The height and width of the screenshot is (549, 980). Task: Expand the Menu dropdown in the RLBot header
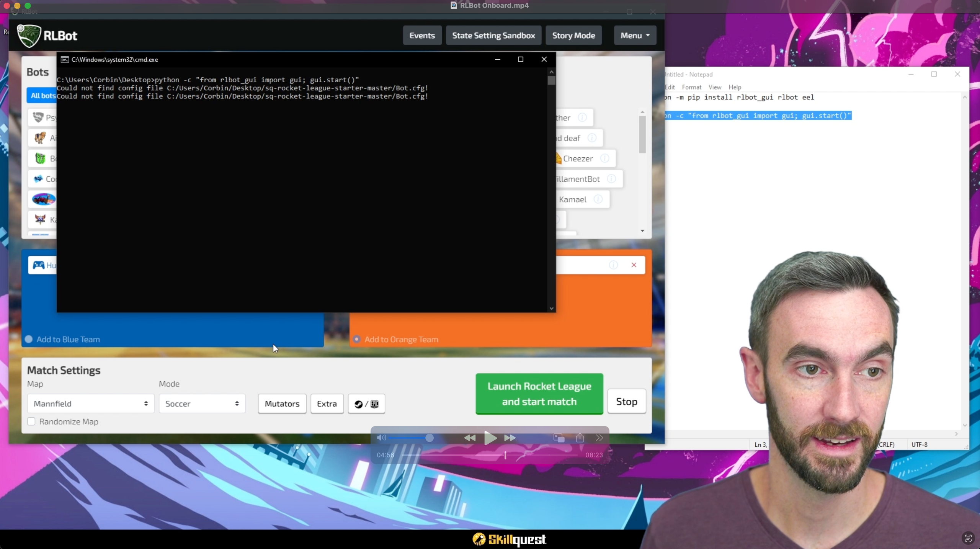pos(635,36)
